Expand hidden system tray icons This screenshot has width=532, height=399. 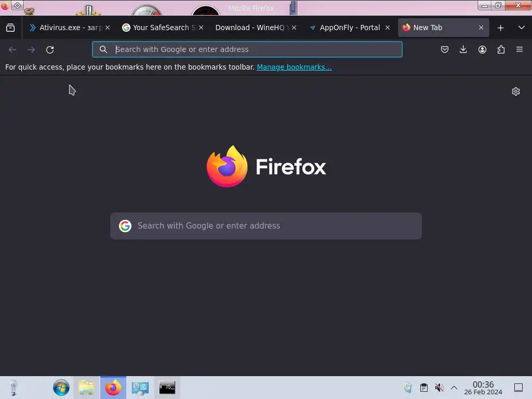(x=454, y=388)
